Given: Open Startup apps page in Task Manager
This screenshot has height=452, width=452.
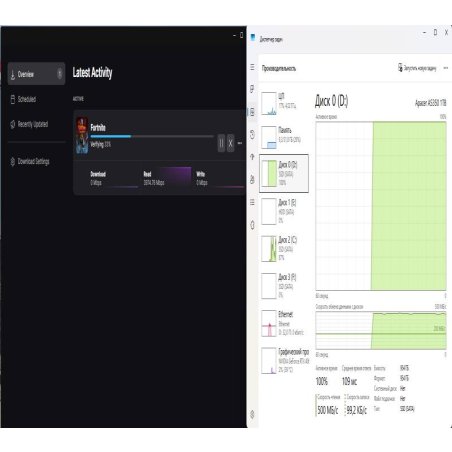Looking at the screenshot, I should click(x=252, y=157).
